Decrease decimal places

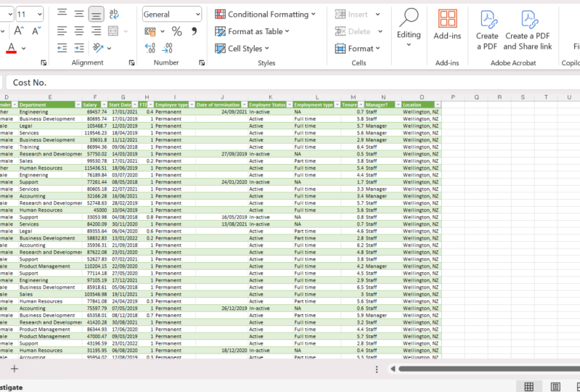point(167,48)
